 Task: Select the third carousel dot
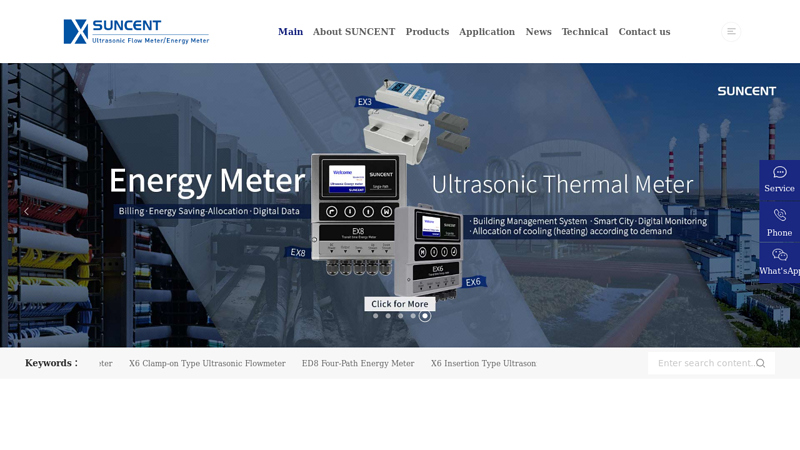point(401,316)
